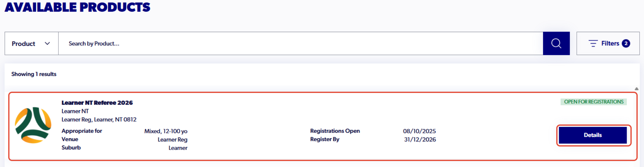This screenshot has width=644, height=167.
Task: Click the Open For Registrations status badge
Action: pos(594,102)
